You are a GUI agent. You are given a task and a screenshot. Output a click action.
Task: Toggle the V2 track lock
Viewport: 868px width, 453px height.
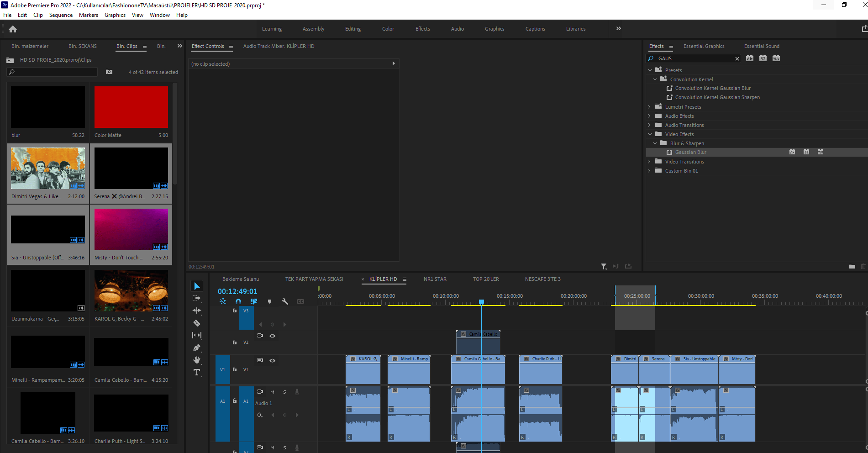tap(234, 342)
